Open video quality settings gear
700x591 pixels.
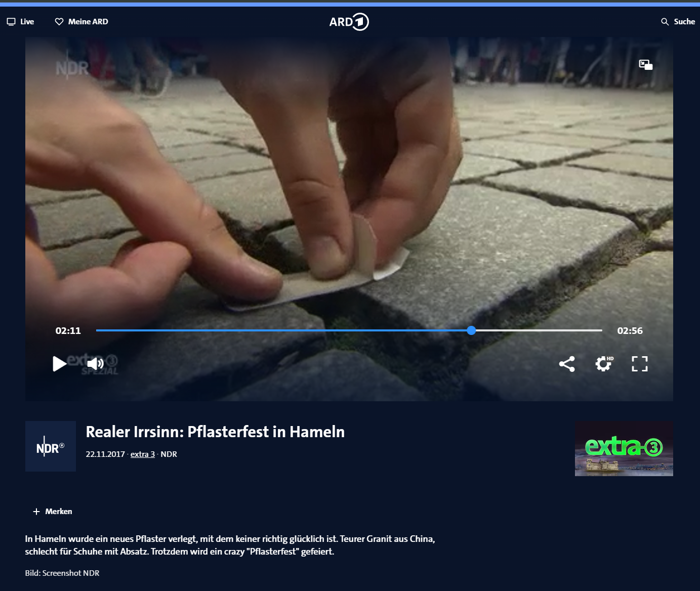coord(604,364)
